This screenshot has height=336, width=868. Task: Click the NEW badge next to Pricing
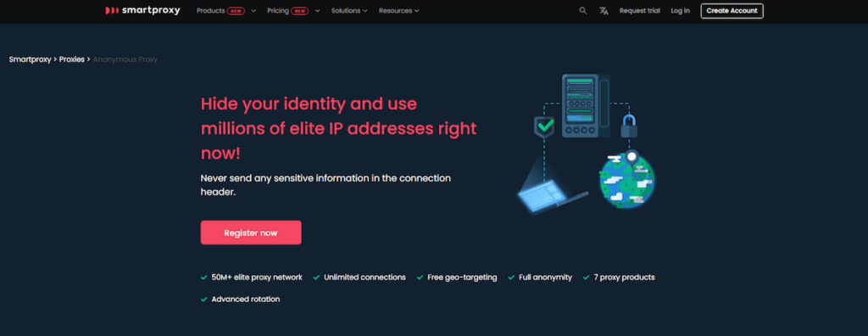[x=299, y=10]
